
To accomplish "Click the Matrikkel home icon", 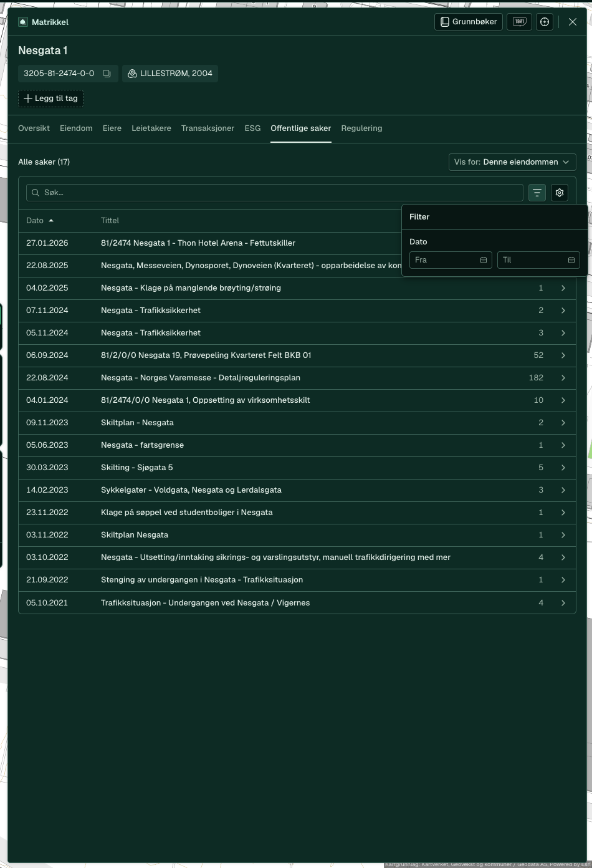I will click(x=23, y=22).
